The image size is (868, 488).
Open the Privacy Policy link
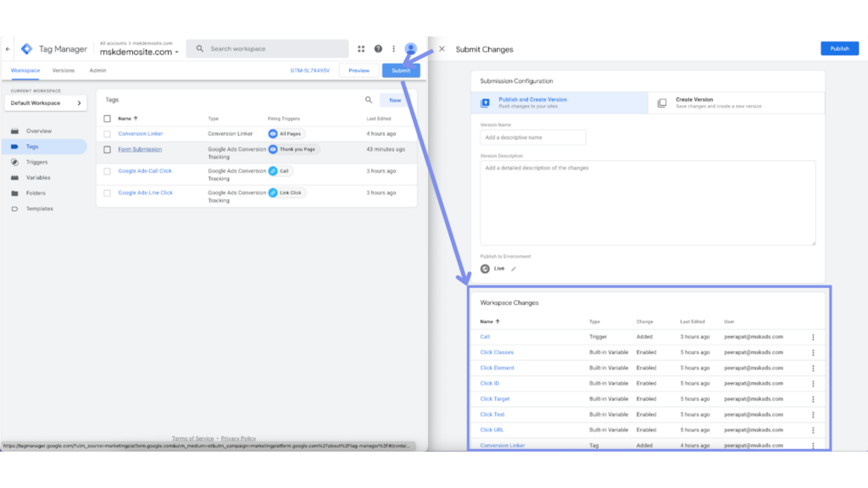click(x=238, y=439)
